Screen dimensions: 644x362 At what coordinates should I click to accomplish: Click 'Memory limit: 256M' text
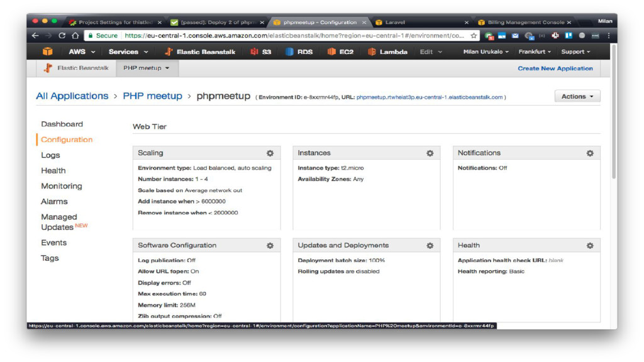pyautogui.click(x=166, y=305)
